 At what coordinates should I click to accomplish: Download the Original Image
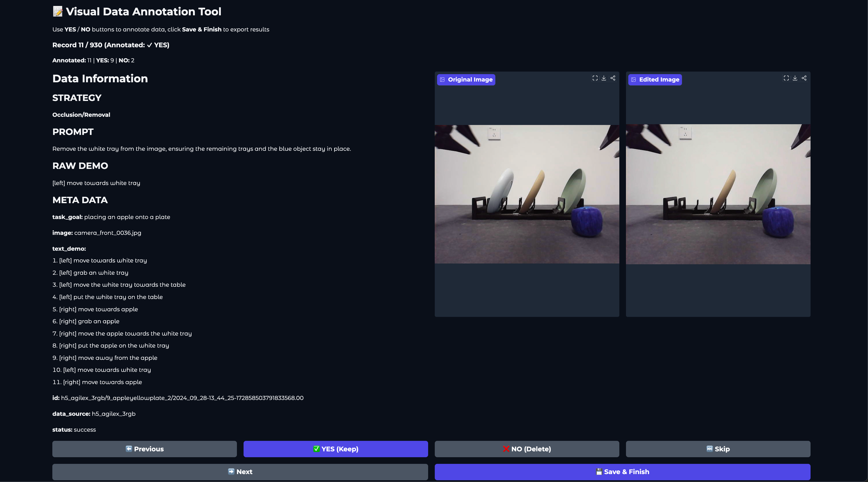(604, 78)
